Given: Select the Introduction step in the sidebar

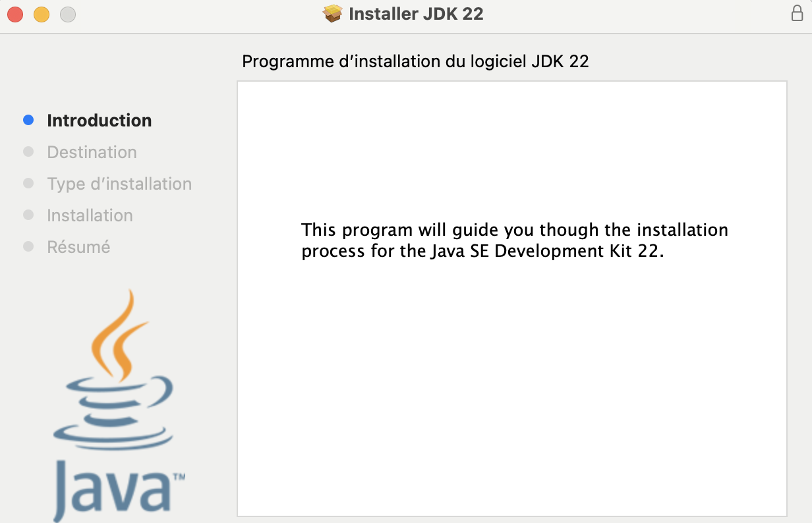Looking at the screenshot, I should tap(99, 121).
